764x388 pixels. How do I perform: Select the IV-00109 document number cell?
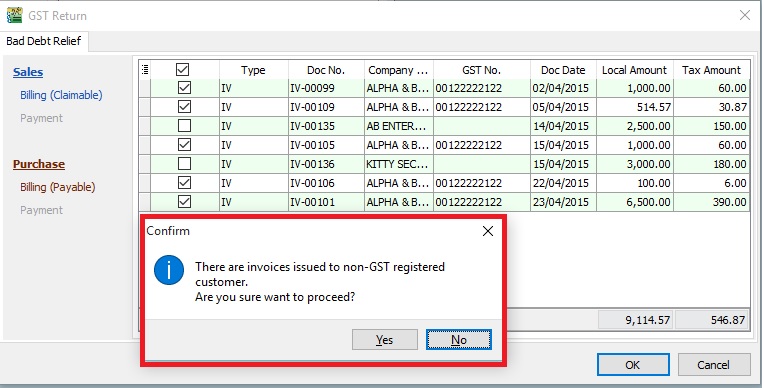(326, 107)
